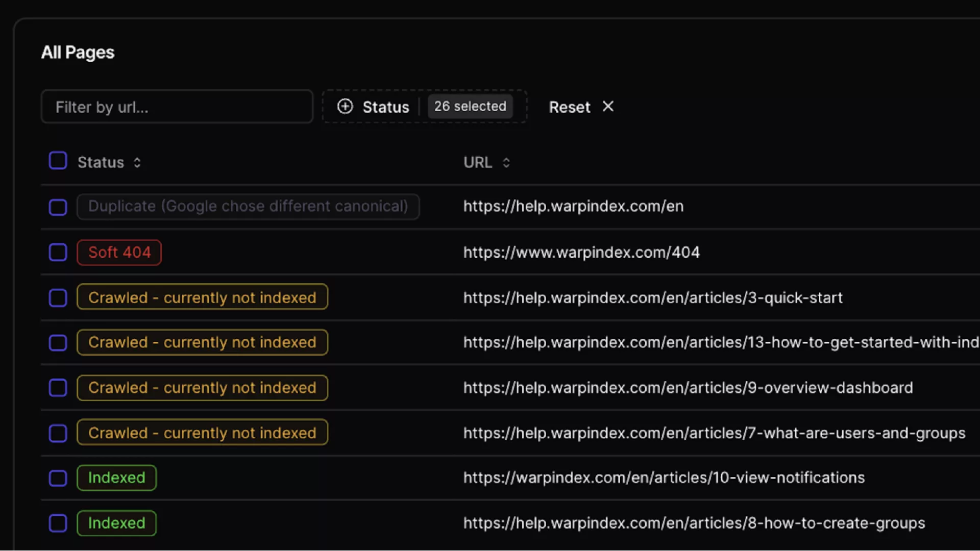Click the 26 selected badge
Viewport: 980px width, 551px height.
(470, 106)
